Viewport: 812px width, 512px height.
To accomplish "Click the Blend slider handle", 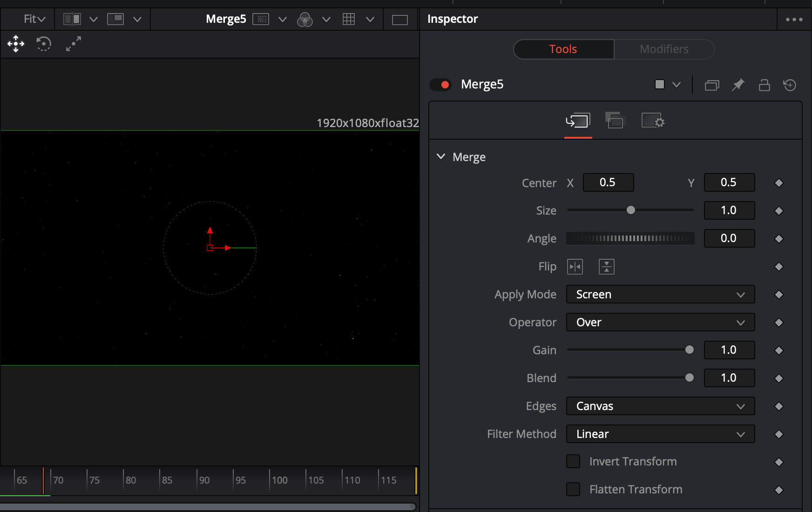I will click(690, 378).
